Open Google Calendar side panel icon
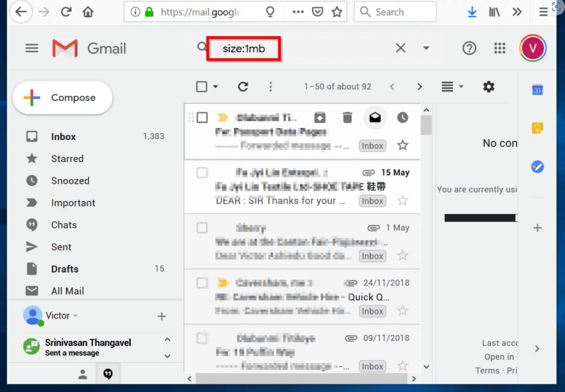This screenshot has width=565, height=392. (x=538, y=90)
